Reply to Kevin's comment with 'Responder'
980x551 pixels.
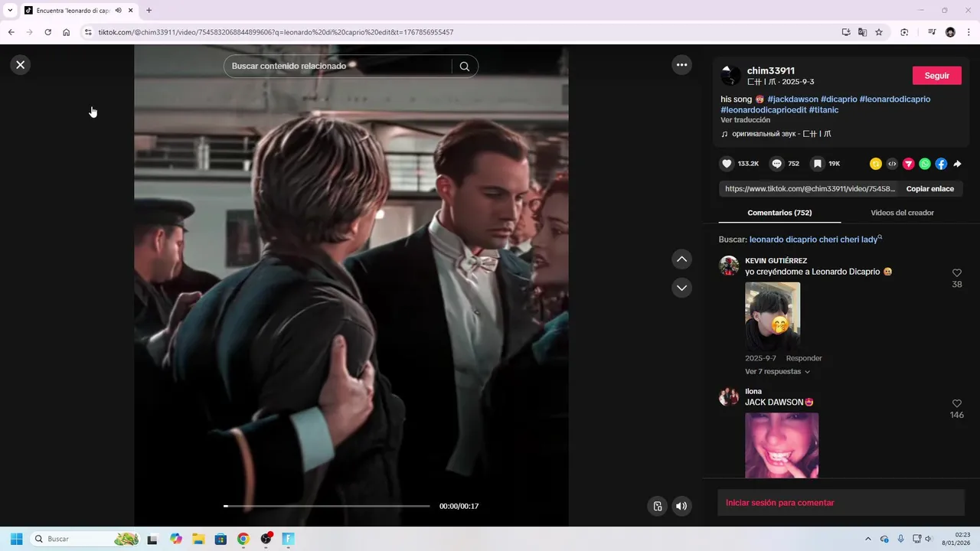click(x=804, y=358)
